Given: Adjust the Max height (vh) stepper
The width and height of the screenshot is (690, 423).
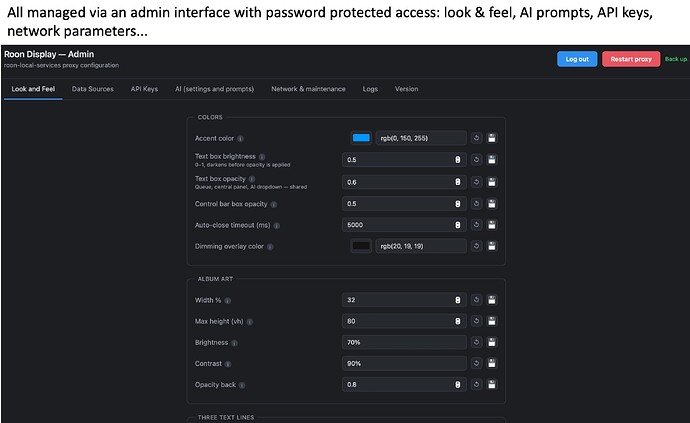Looking at the screenshot, I should (458, 321).
